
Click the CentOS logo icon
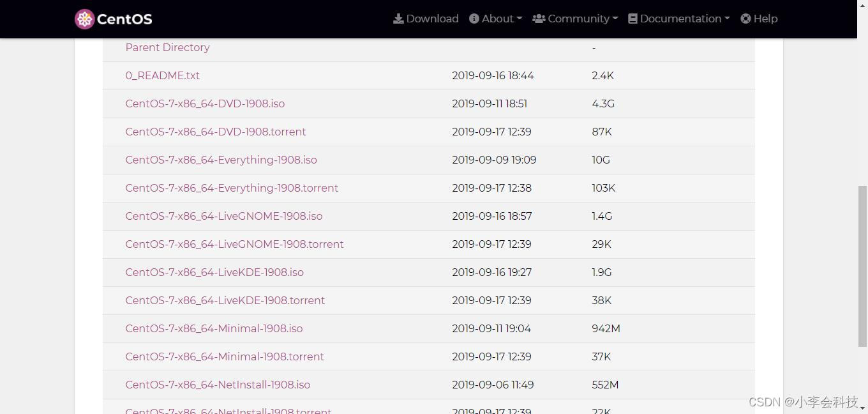(84, 19)
